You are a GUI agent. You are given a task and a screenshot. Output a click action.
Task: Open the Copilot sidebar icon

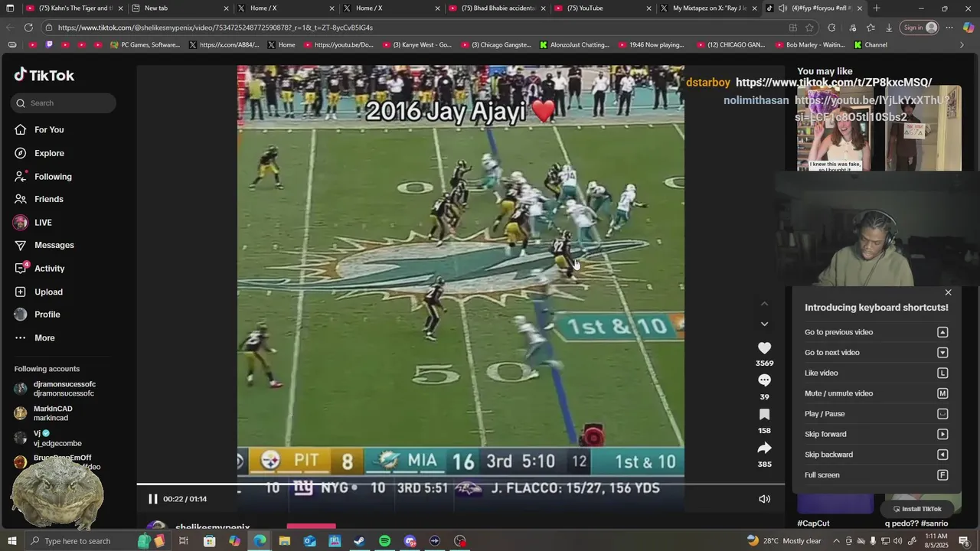tap(968, 28)
